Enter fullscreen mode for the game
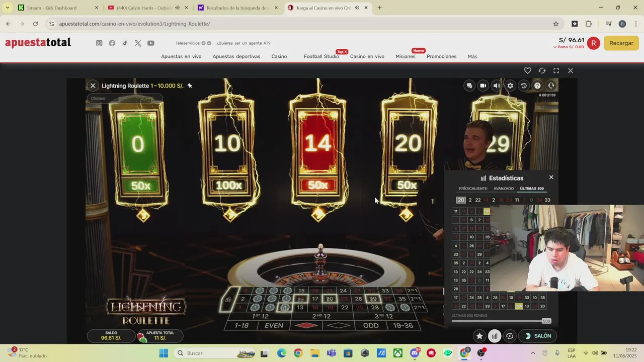This screenshot has width=644, height=362. coord(556,71)
